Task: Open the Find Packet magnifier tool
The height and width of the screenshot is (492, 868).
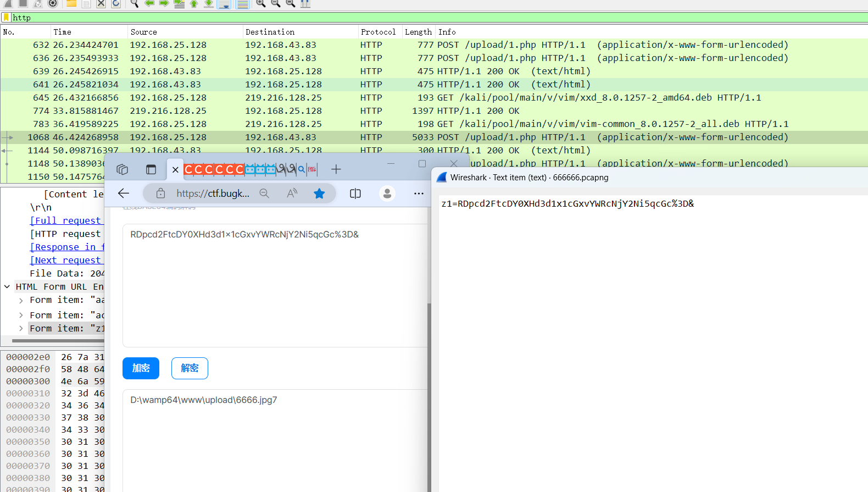Action: point(134,3)
